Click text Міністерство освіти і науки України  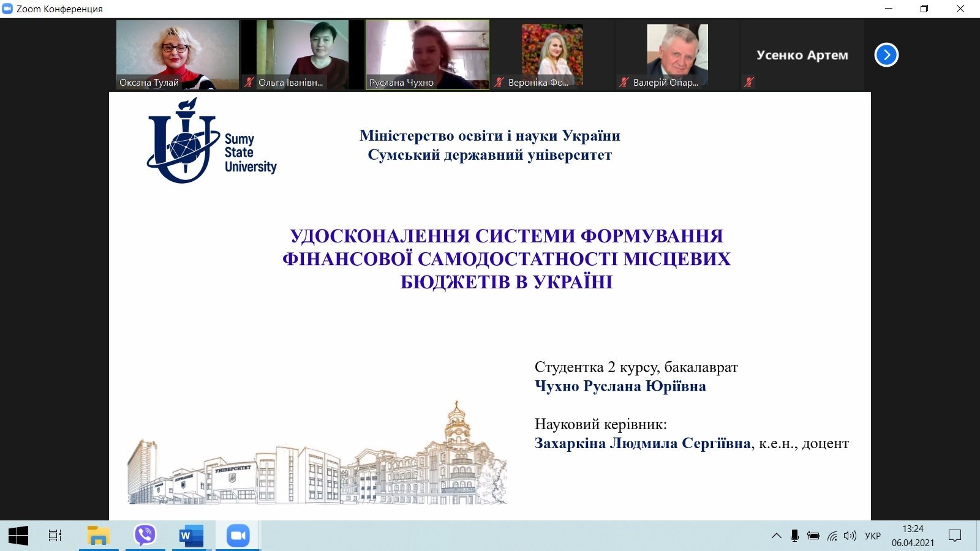click(x=490, y=135)
